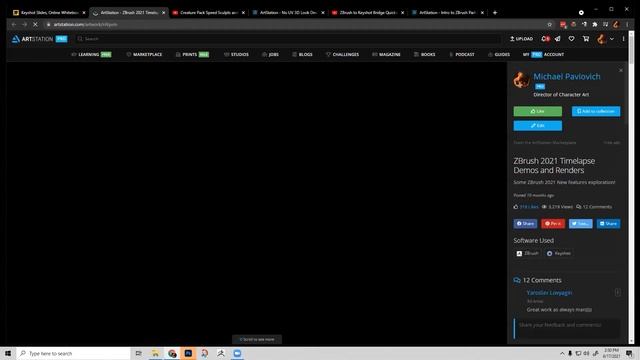Screen dimensions: 640x360
Task: Open Zoom from the taskbar
Action: (237, 353)
